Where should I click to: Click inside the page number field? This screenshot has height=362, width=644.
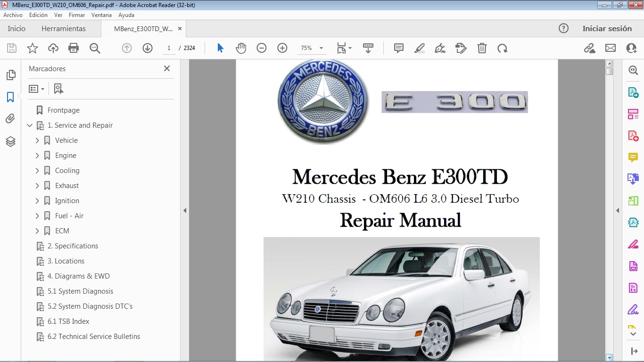[x=169, y=48]
